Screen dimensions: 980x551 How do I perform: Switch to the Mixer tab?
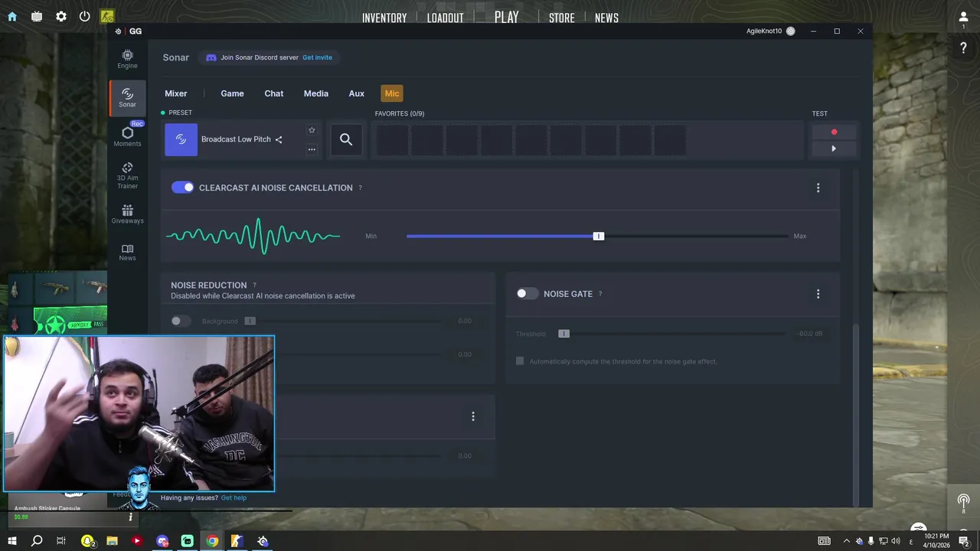176,93
